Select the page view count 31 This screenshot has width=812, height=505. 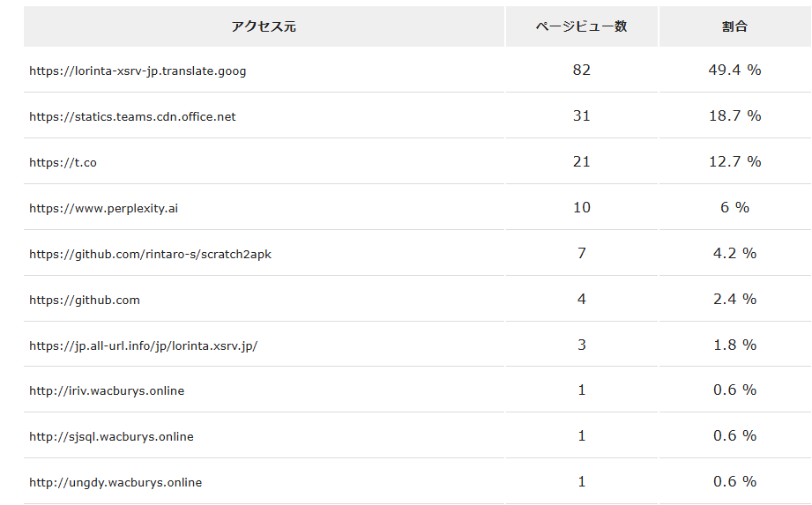coord(581,115)
